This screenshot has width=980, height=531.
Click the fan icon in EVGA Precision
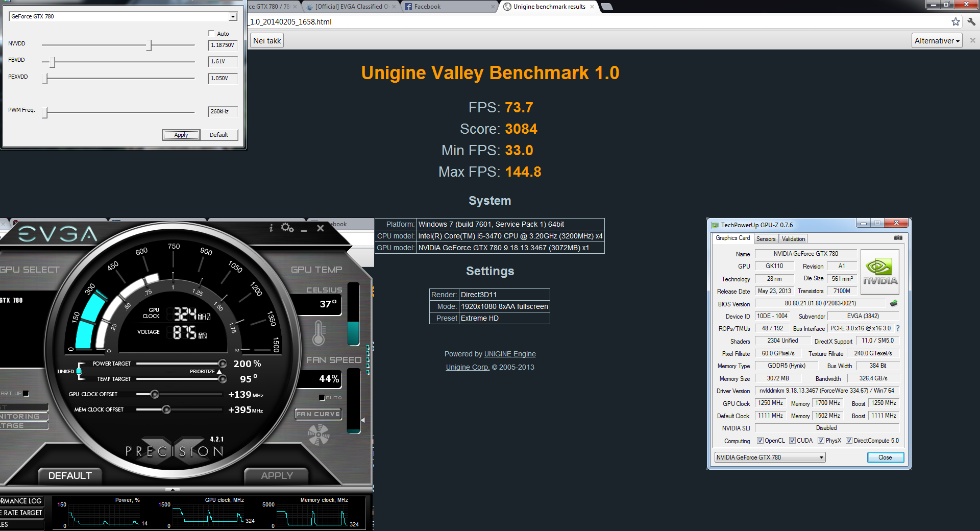318,435
